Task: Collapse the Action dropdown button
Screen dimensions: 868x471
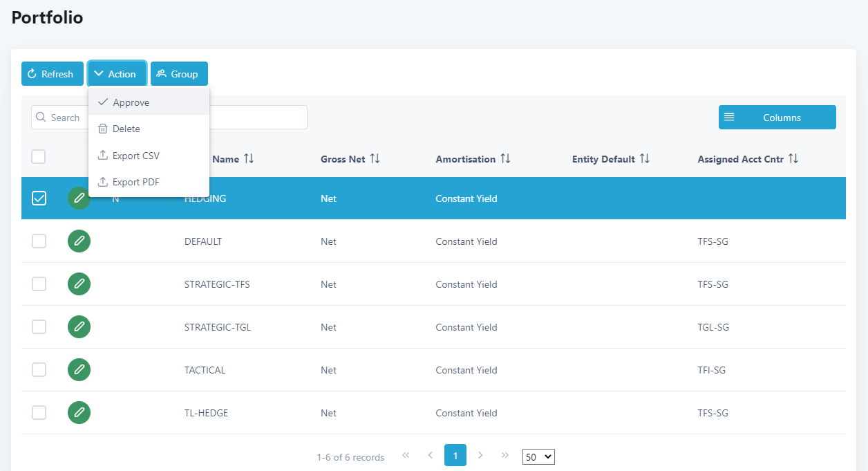Action: 116,74
